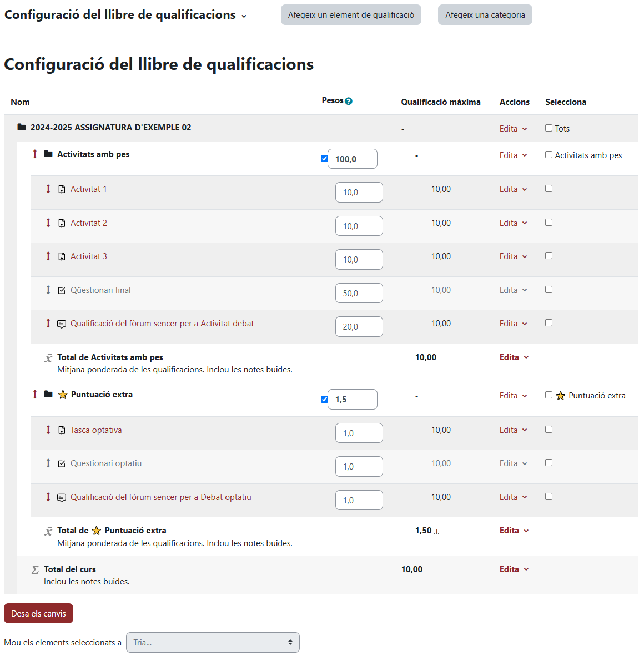Viewport: 644px width, 656px height.
Task: Check the 'Tots' select-all checkbox
Action: pos(549,128)
